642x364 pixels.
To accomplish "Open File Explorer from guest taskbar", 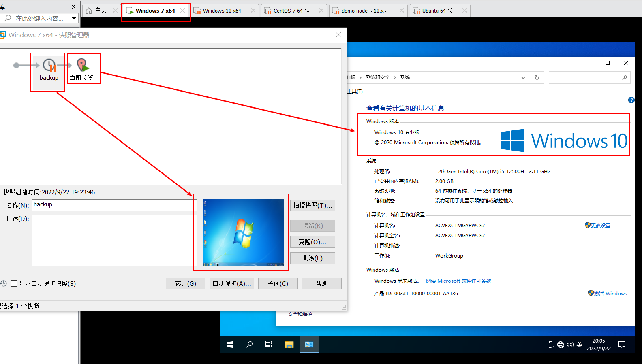I will click(289, 345).
